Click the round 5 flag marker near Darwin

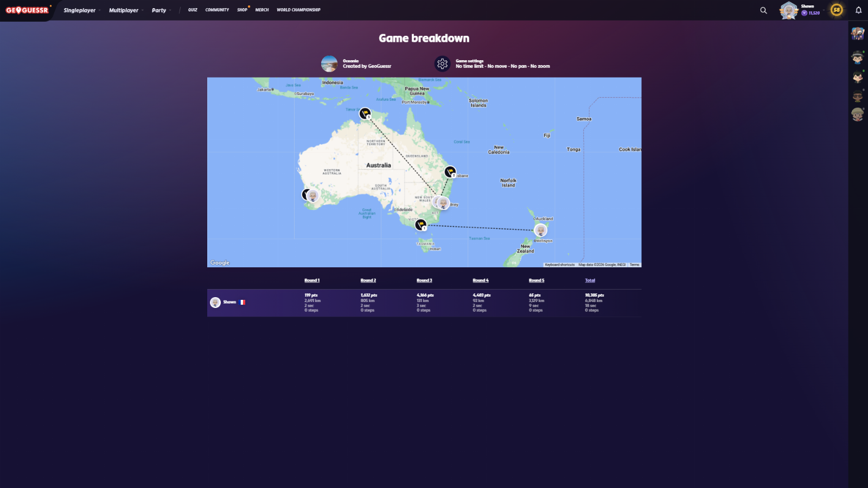(x=365, y=113)
